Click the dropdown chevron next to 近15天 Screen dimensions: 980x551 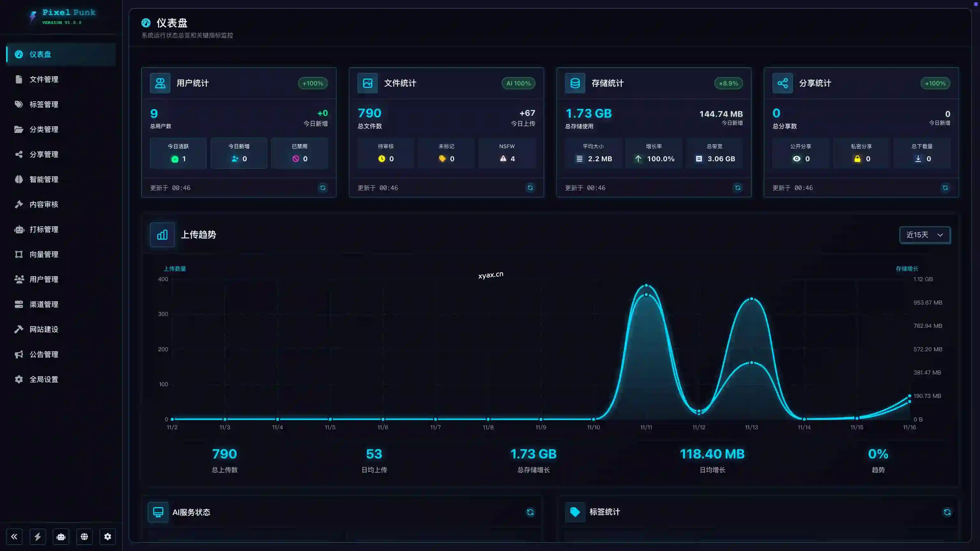pyautogui.click(x=940, y=235)
